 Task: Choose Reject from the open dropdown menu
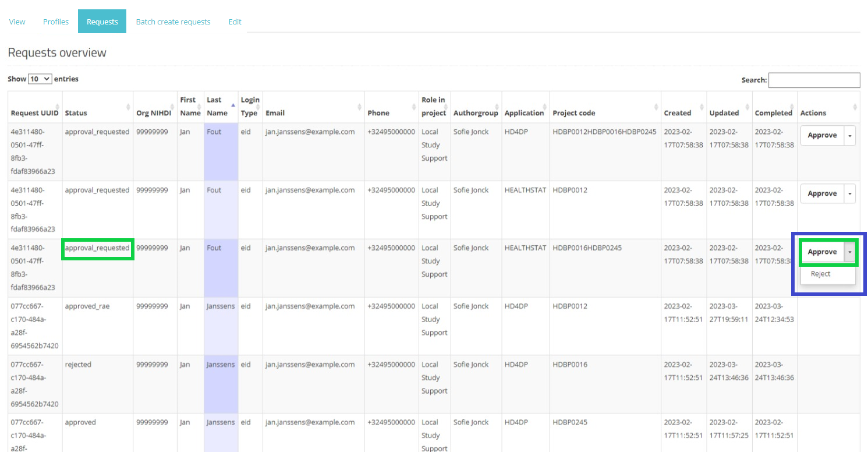point(821,274)
